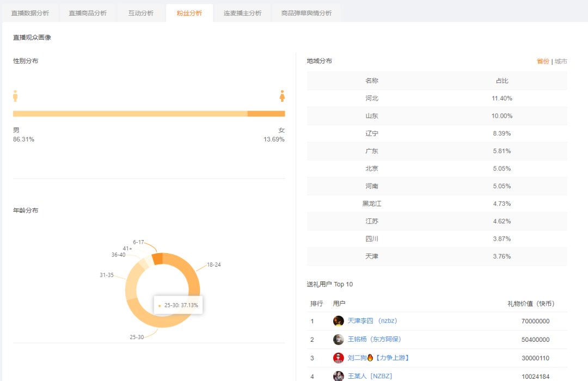Open user 天津李四 (nzbz) profile
The width and height of the screenshot is (588, 381).
[x=372, y=321]
